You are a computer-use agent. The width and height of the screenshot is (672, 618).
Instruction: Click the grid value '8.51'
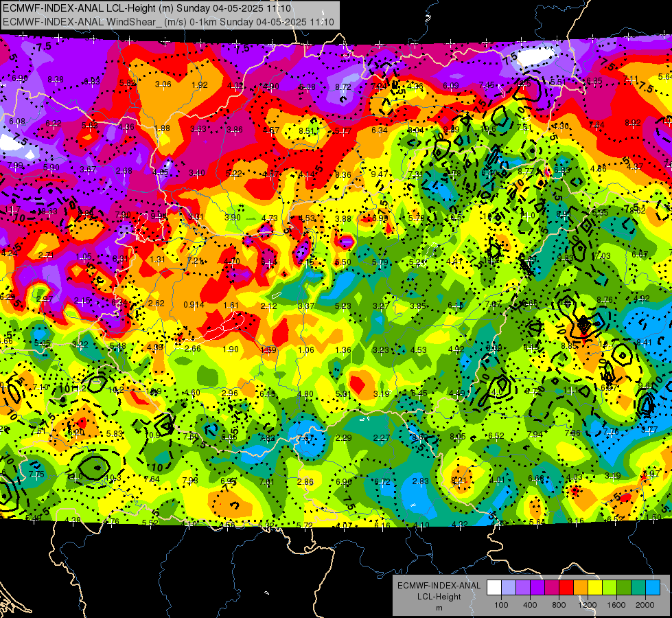306,130
